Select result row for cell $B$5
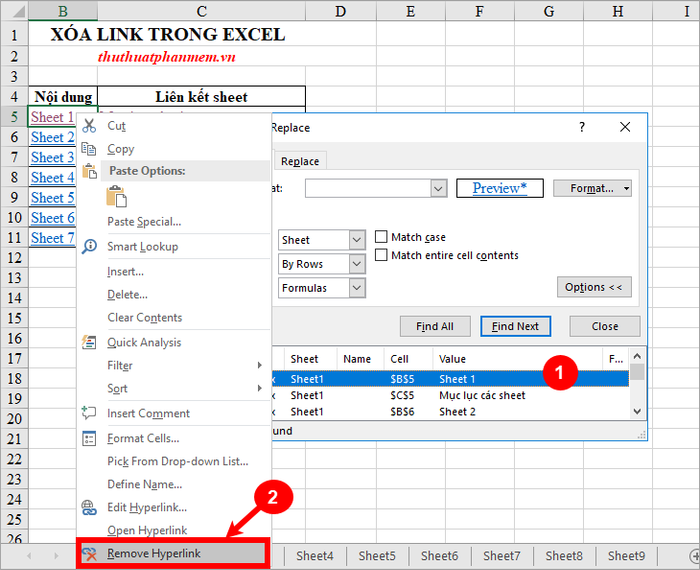This screenshot has width=700, height=570. [450, 379]
